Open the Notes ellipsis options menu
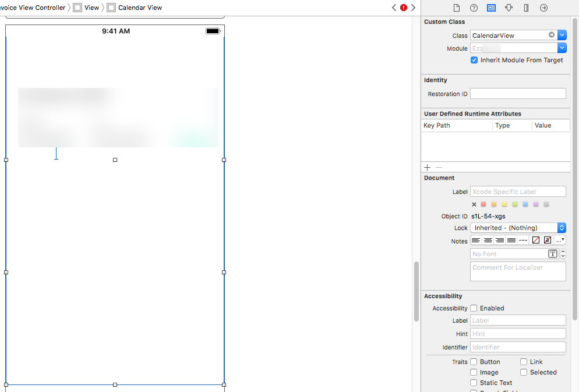This screenshot has width=579, height=392. tap(559, 239)
